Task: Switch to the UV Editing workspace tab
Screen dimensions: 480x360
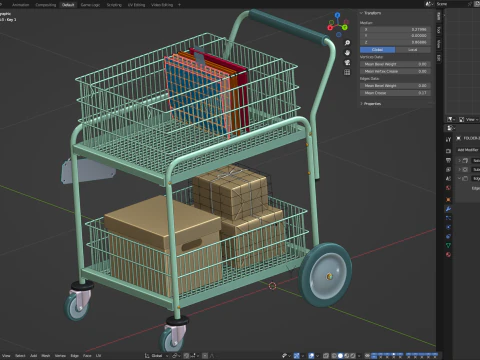Action: (x=137, y=5)
